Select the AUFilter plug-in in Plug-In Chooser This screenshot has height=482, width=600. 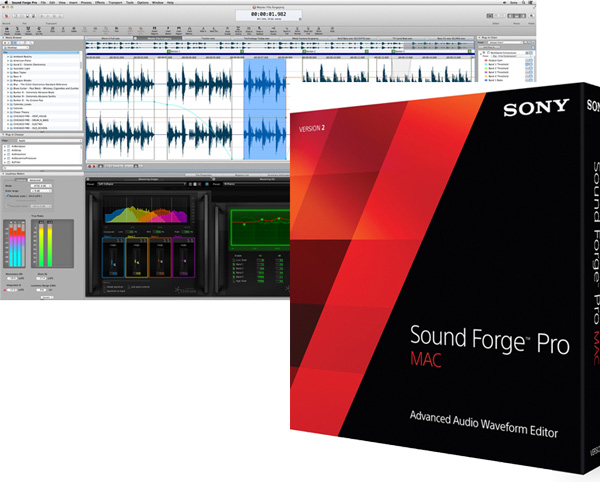point(16,162)
